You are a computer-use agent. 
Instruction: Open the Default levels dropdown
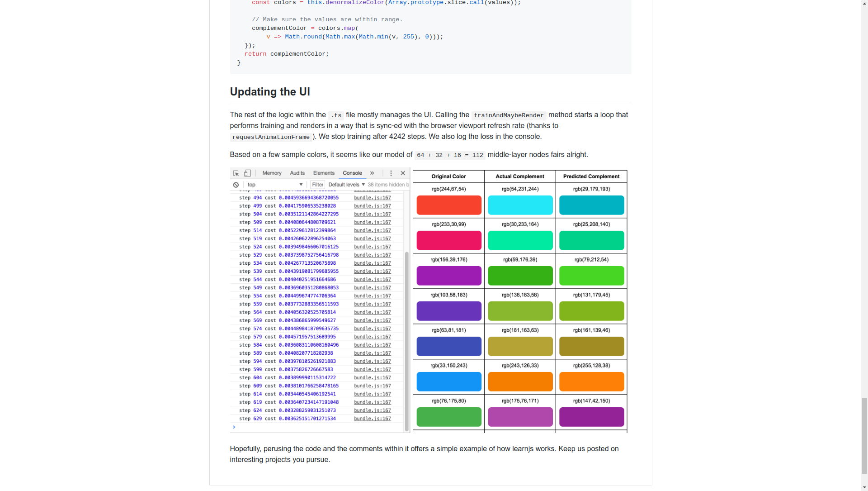tap(346, 185)
